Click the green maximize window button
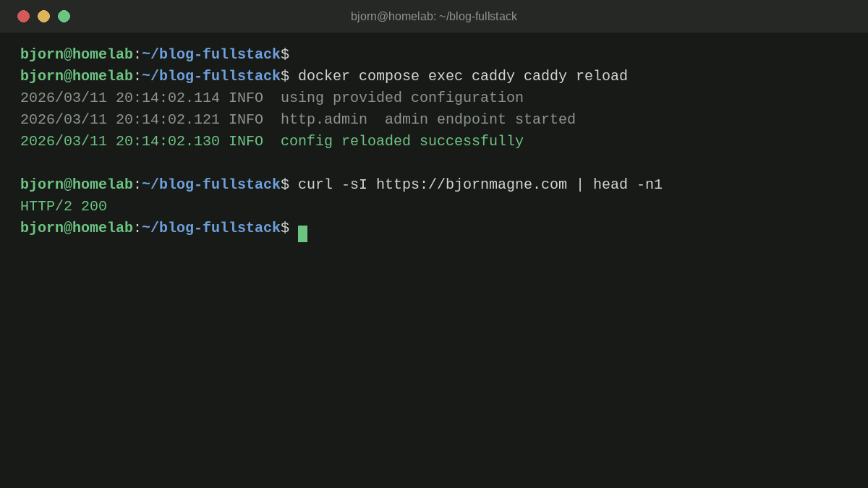868x488 pixels. pyautogui.click(x=64, y=16)
